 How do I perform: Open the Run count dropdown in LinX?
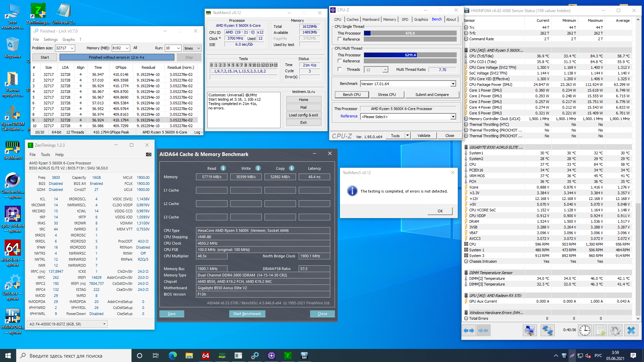(x=179, y=48)
